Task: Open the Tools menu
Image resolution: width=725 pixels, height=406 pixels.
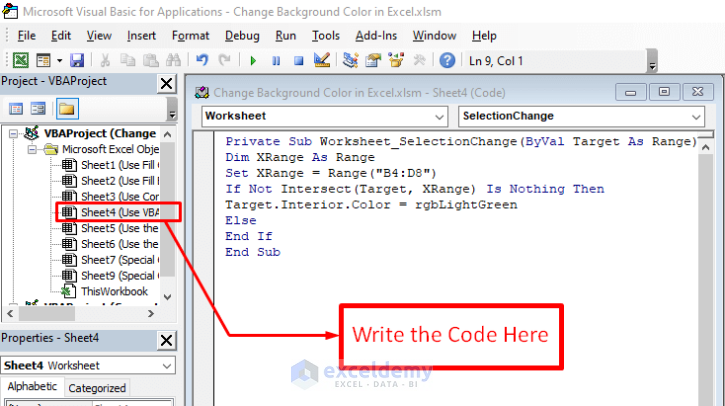Action: coord(326,36)
